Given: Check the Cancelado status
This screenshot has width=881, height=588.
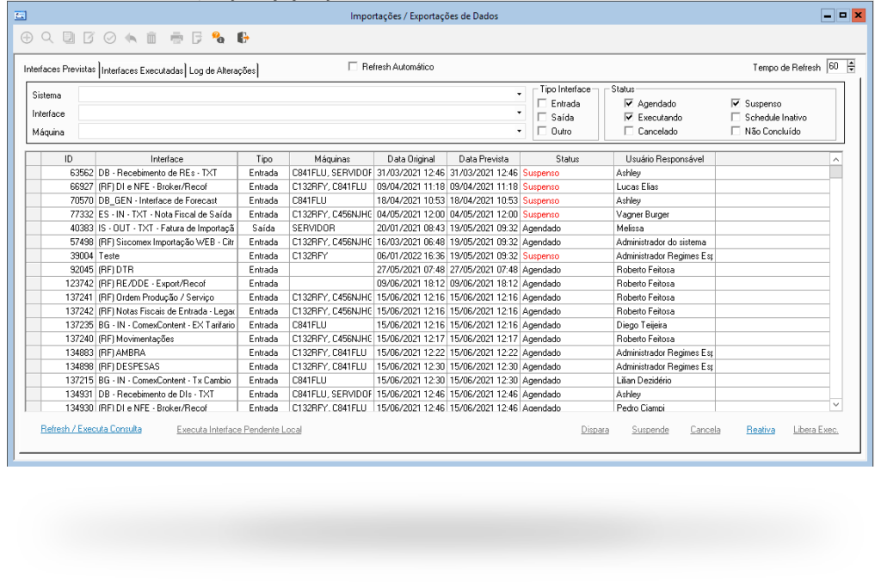Looking at the screenshot, I should 629,131.
